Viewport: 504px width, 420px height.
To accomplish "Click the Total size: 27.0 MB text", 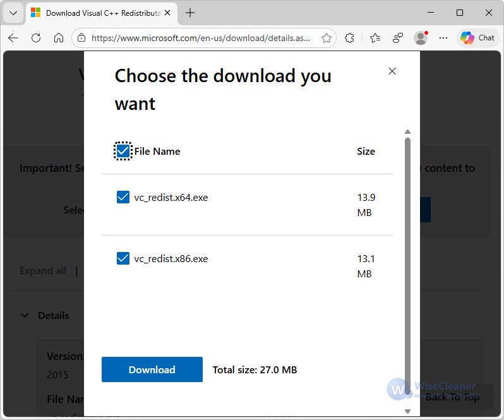I will (255, 369).
